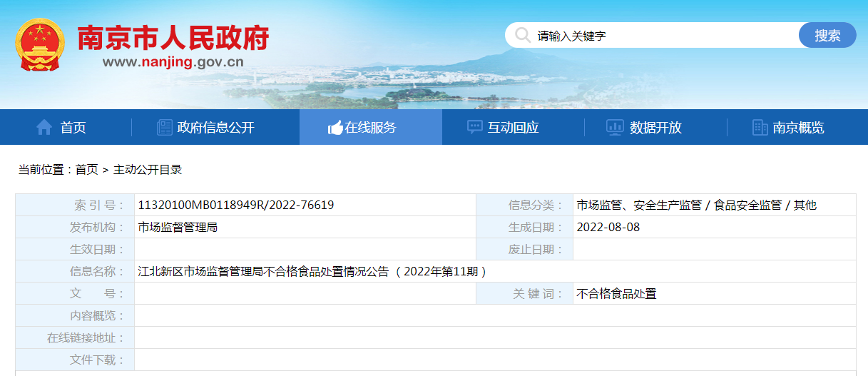Screen dimensions: 868x376
Task: Open the 南京概览 navigation tab
Action: [798, 128]
